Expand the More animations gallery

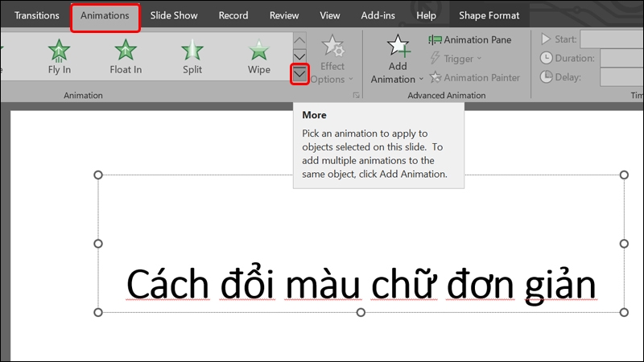[299, 74]
